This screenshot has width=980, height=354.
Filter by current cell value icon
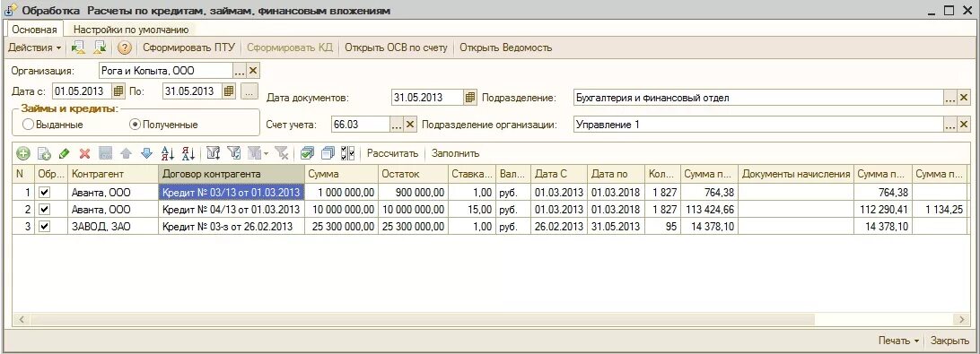pos(233,153)
